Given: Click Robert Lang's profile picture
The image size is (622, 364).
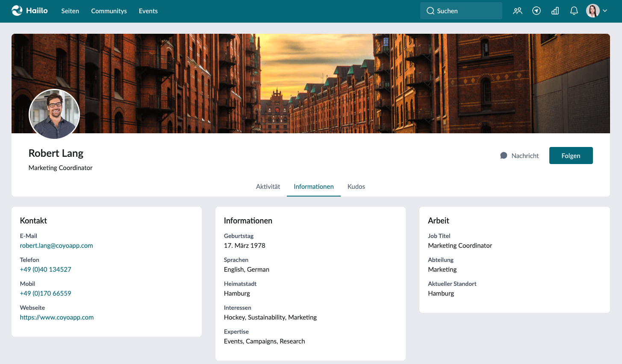Looking at the screenshot, I should pos(54,114).
